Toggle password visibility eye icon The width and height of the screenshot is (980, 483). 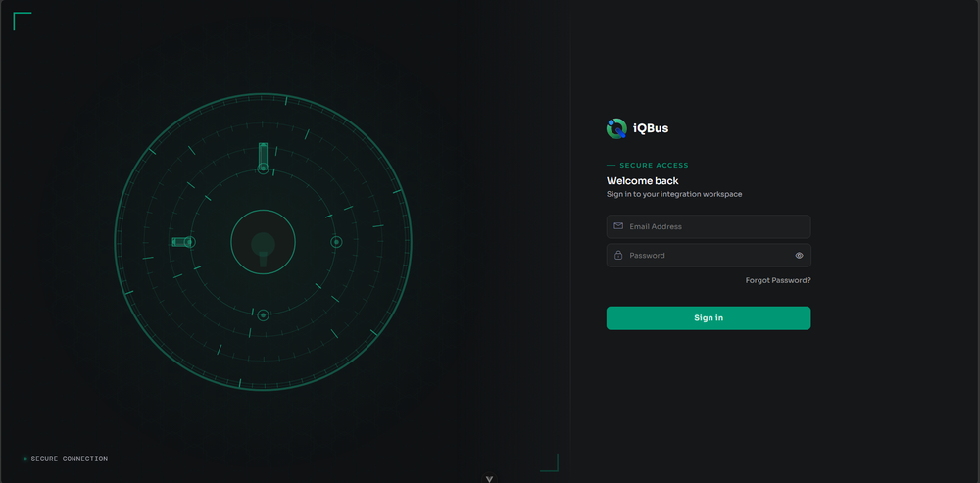[799, 255]
